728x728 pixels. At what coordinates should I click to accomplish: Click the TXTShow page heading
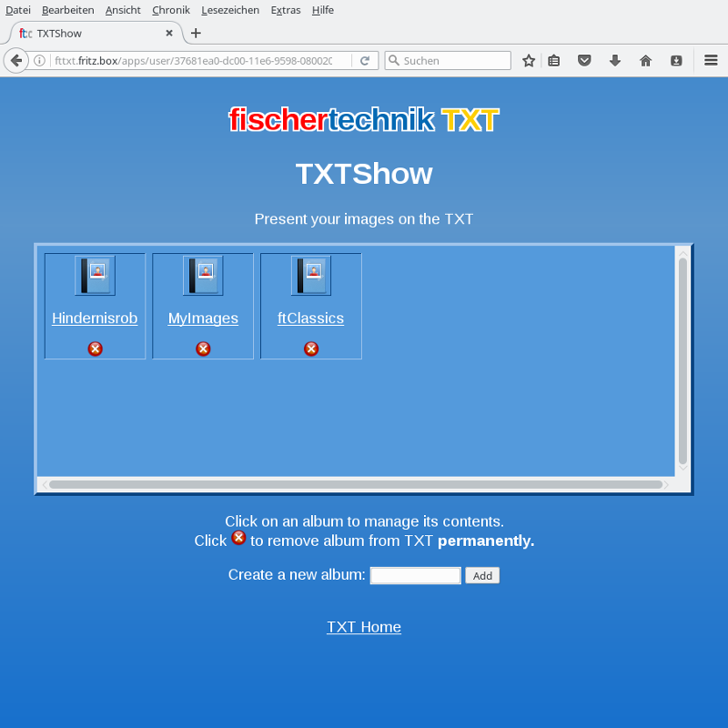point(364,174)
